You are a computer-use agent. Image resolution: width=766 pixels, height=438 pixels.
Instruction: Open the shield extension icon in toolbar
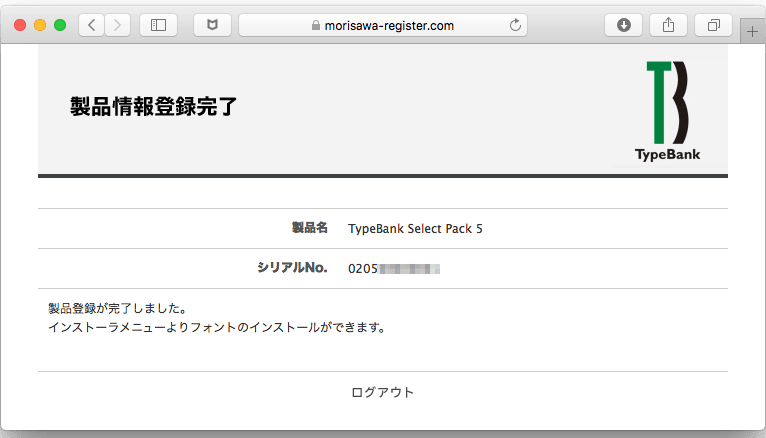(212, 25)
